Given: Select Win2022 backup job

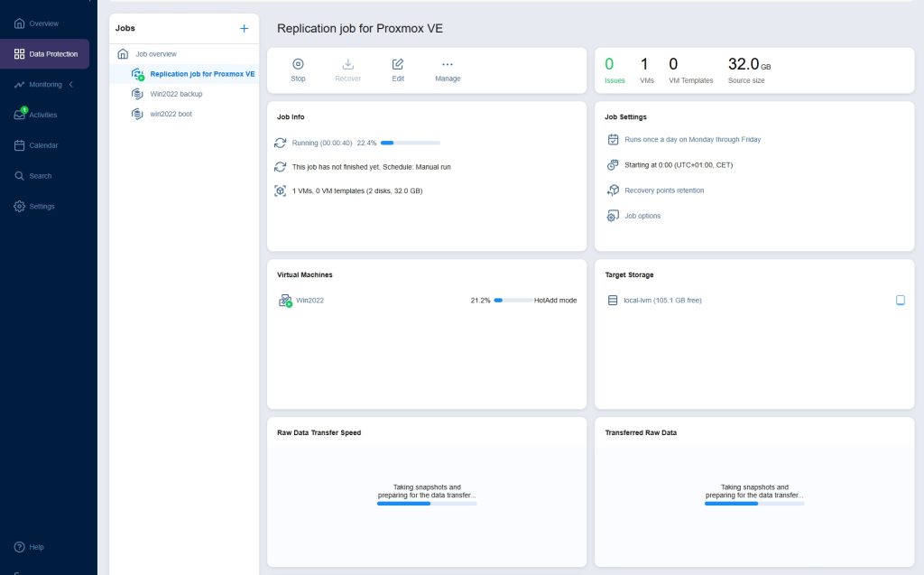Looking at the screenshot, I should [x=175, y=94].
